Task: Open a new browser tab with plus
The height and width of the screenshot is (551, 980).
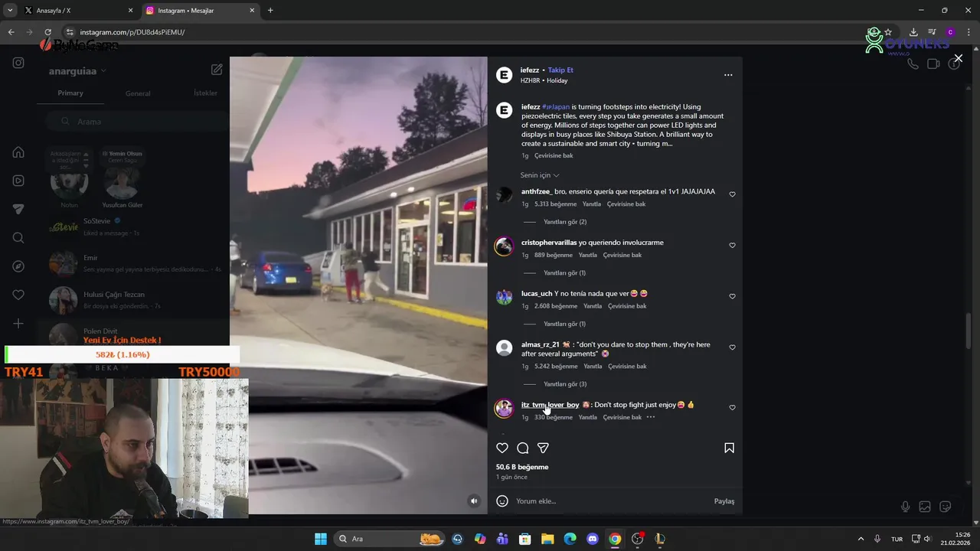Action: click(x=270, y=10)
